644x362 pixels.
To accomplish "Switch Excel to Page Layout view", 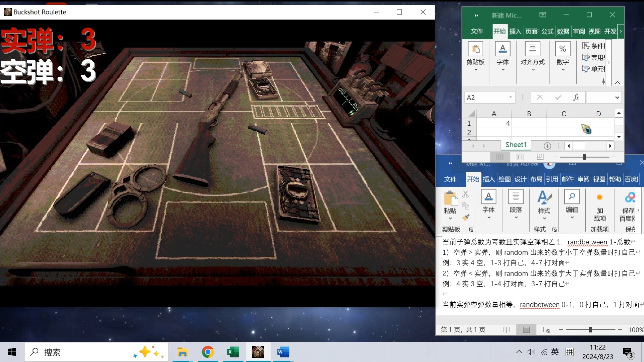I will (520, 157).
